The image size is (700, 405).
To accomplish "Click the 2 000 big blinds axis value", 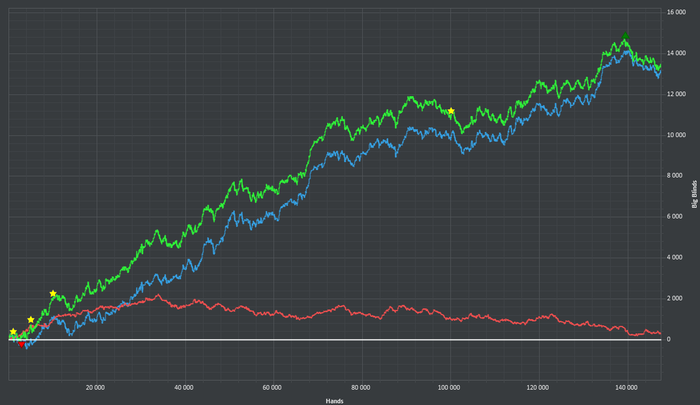I will (x=675, y=298).
